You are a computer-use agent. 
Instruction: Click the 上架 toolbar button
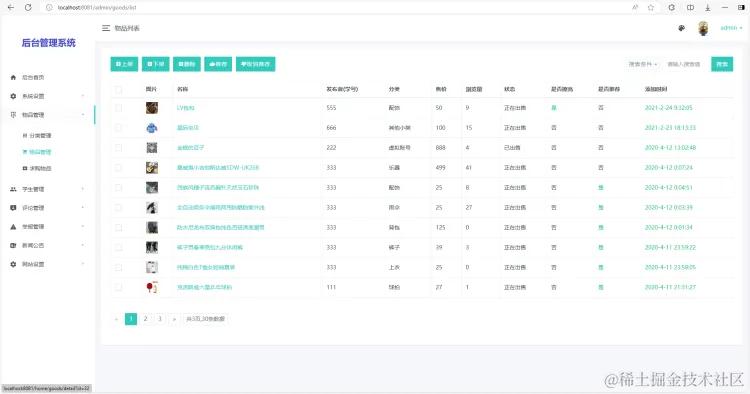pos(124,64)
